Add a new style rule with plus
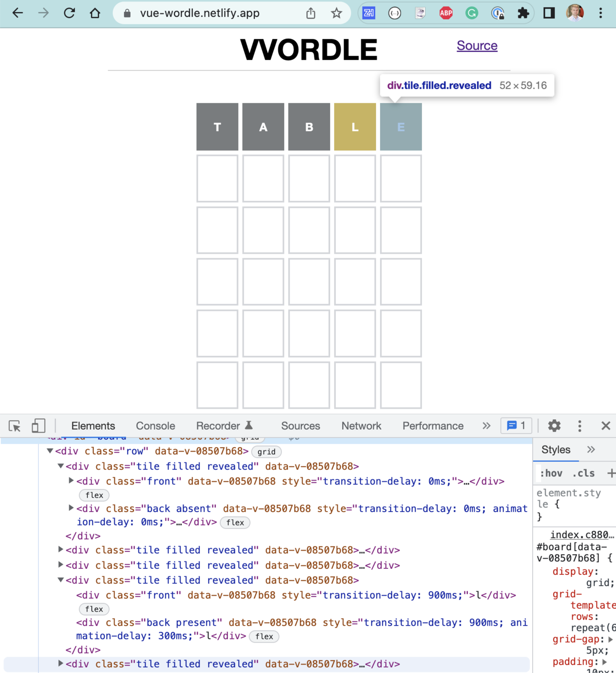 point(611,473)
